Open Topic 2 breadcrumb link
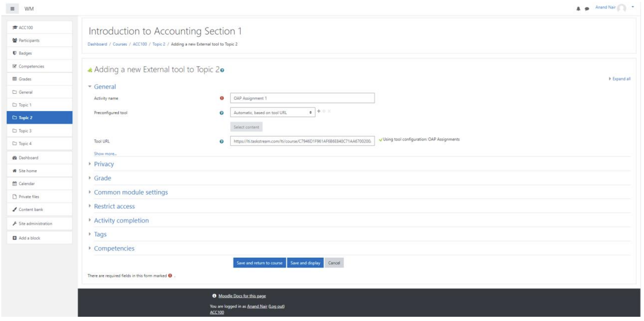 tap(159, 44)
